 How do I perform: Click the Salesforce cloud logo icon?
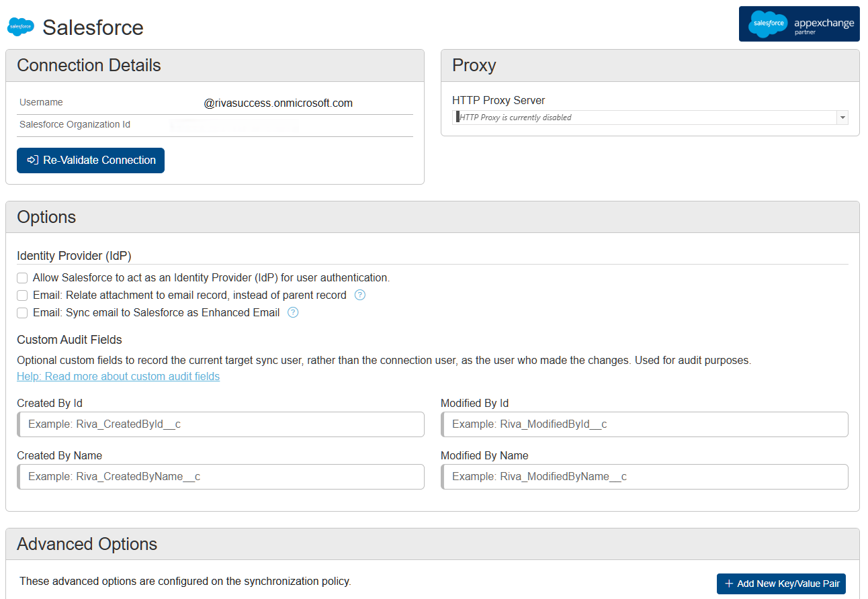point(20,27)
